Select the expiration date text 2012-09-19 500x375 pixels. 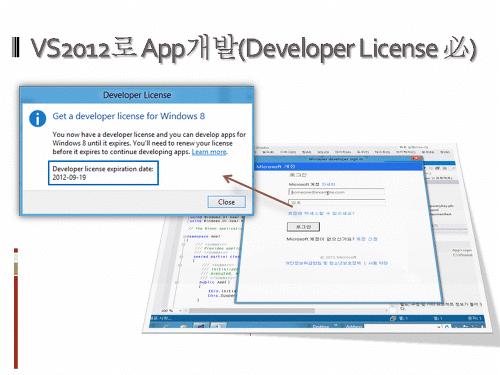coord(69,177)
